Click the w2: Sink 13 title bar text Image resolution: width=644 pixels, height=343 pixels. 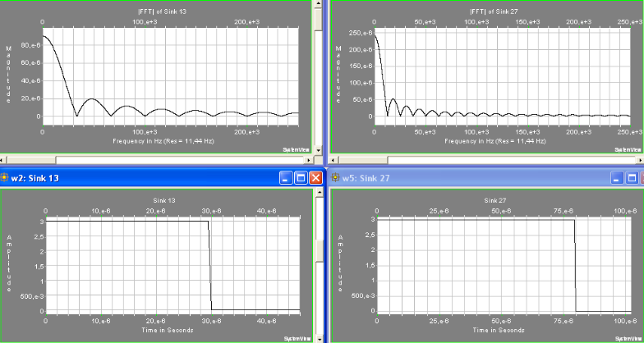tap(34, 178)
